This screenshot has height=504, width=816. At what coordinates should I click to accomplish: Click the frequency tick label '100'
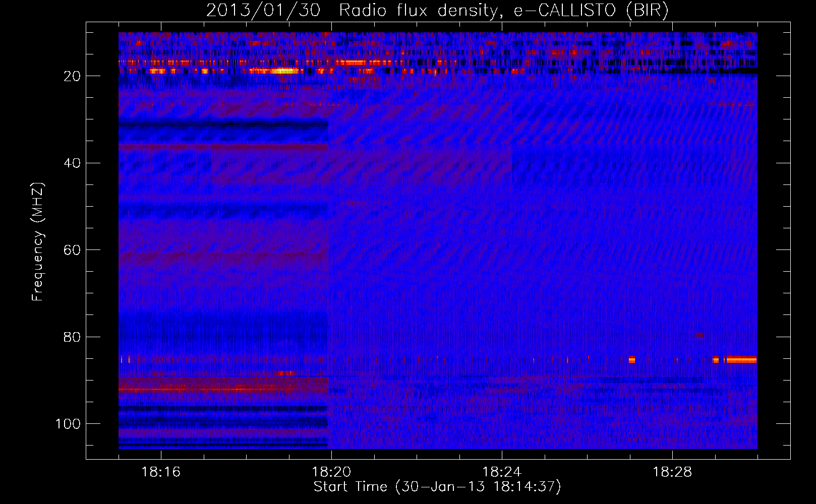pos(68,424)
